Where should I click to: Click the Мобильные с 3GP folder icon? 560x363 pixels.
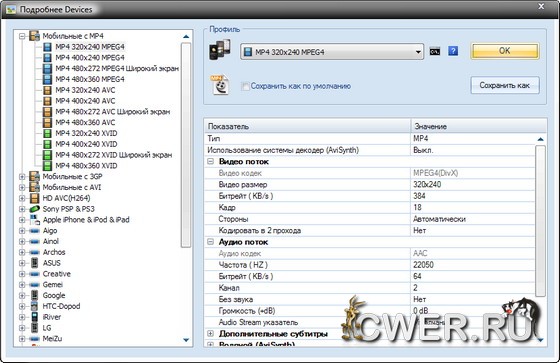point(34,176)
